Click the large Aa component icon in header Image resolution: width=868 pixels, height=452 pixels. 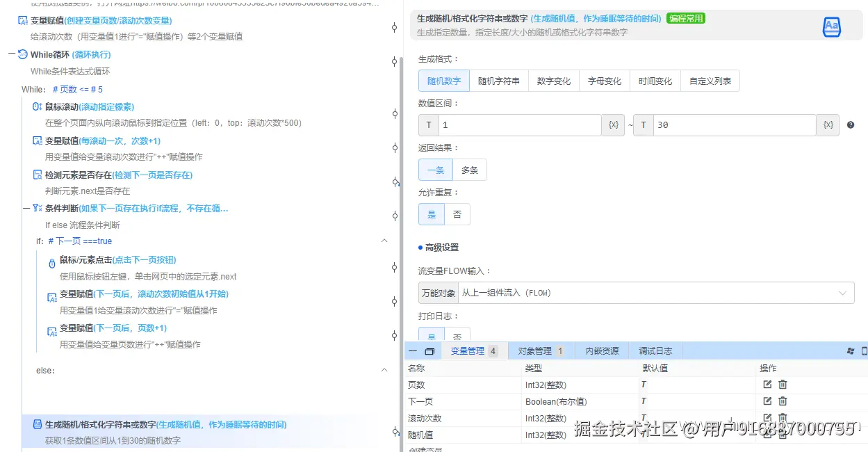(x=831, y=26)
